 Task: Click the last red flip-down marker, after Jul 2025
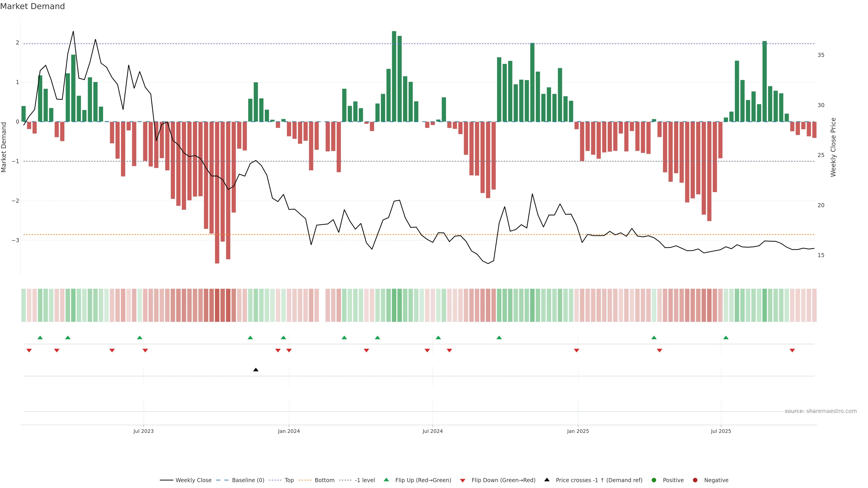(792, 351)
